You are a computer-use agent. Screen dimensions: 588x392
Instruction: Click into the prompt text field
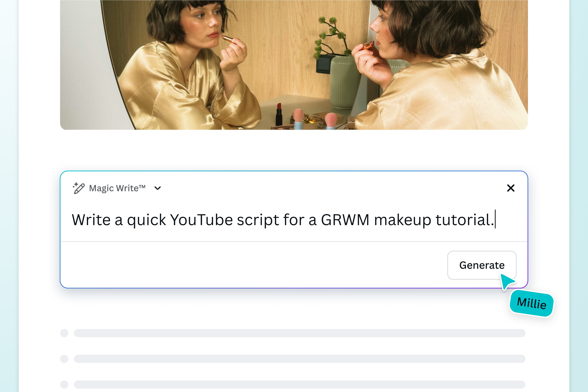[x=282, y=220]
